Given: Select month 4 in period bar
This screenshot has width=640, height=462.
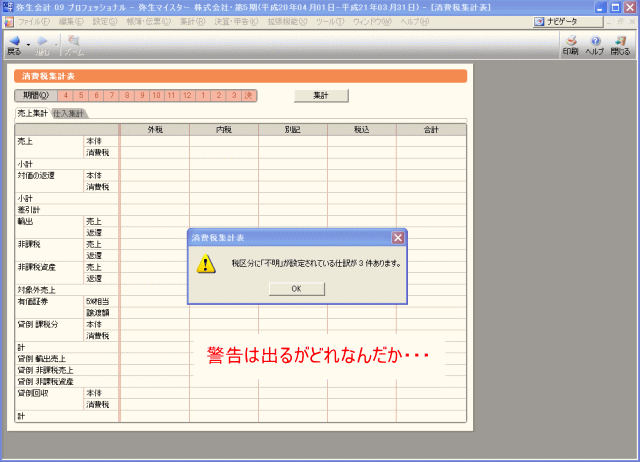Looking at the screenshot, I should click(65, 96).
